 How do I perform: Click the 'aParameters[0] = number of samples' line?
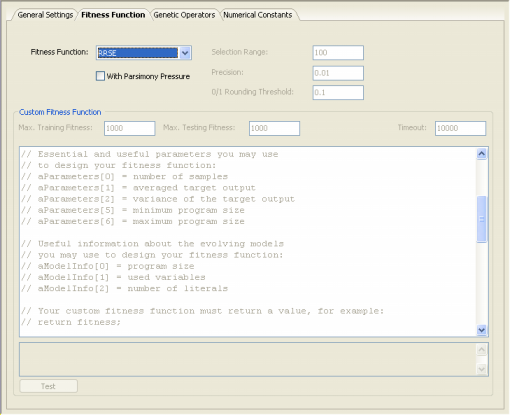125,177
